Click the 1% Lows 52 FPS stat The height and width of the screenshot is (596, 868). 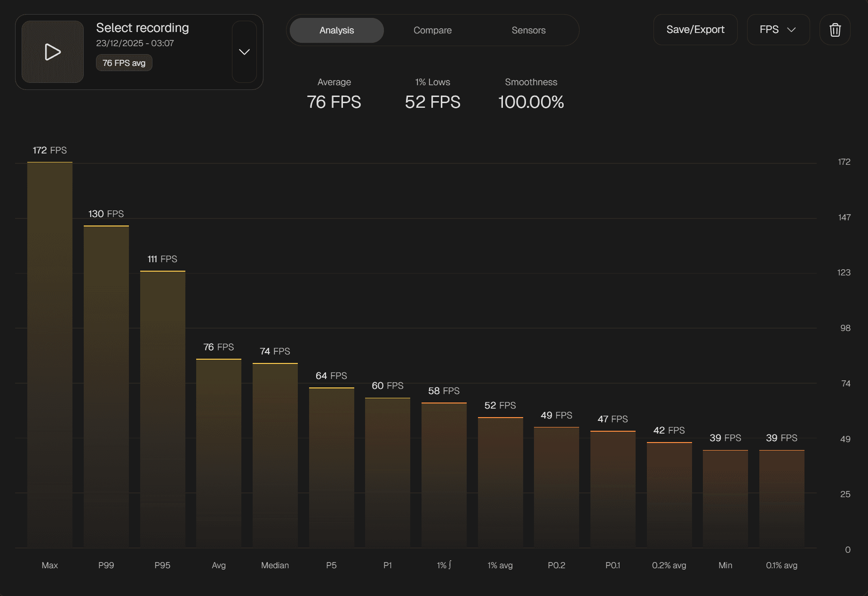(x=432, y=102)
